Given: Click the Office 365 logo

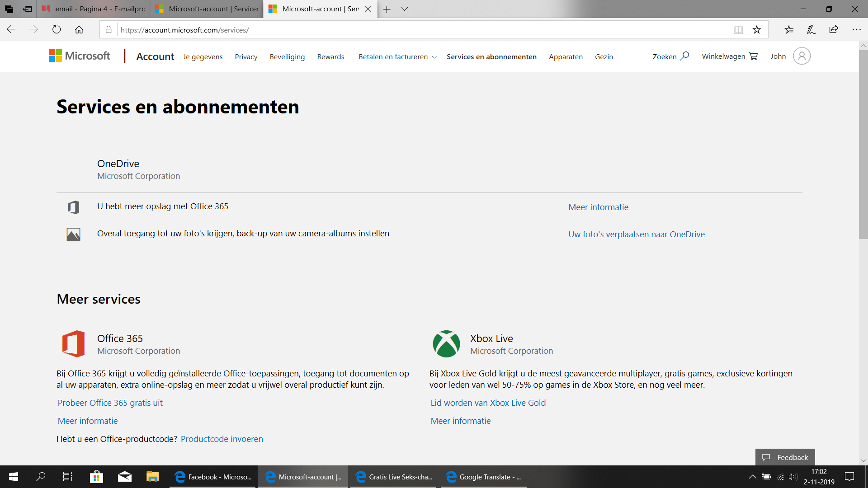Looking at the screenshot, I should coord(73,344).
